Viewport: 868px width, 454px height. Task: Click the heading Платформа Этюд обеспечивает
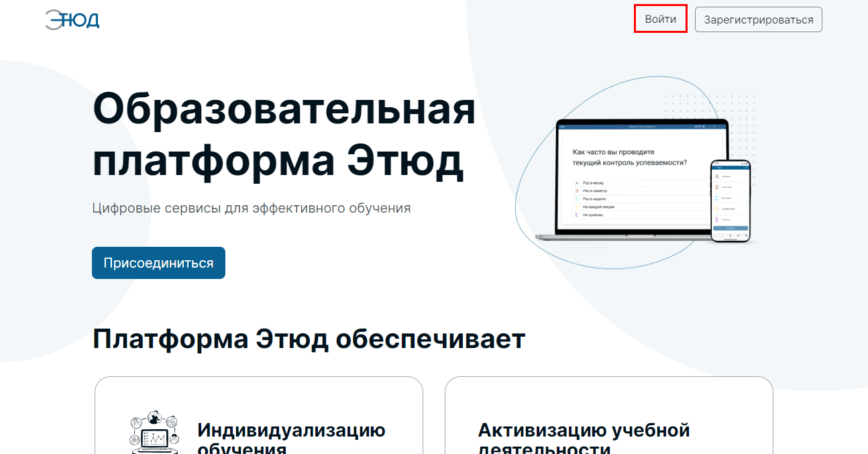[x=309, y=339]
